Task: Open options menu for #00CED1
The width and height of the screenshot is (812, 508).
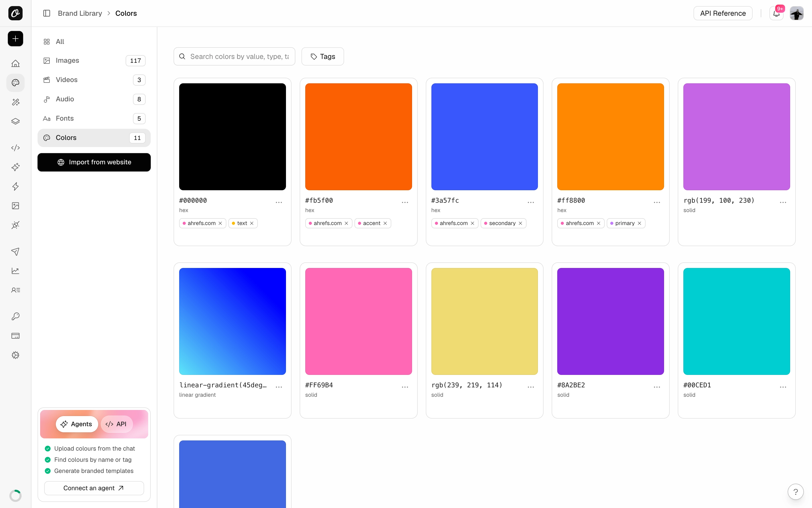Action: [783, 387]
